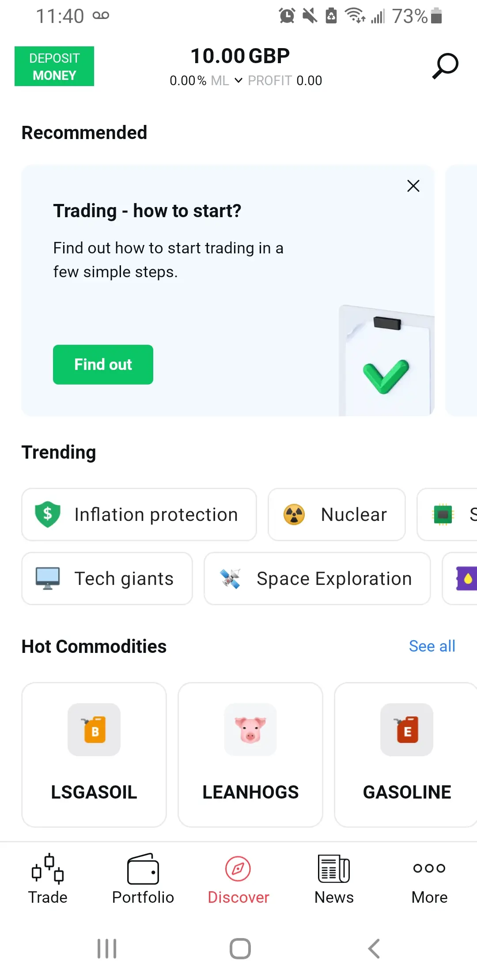Choose the Nuclear trending category
Screen dimensions: 477x980
pyautogui.click(x=337, y=514)
